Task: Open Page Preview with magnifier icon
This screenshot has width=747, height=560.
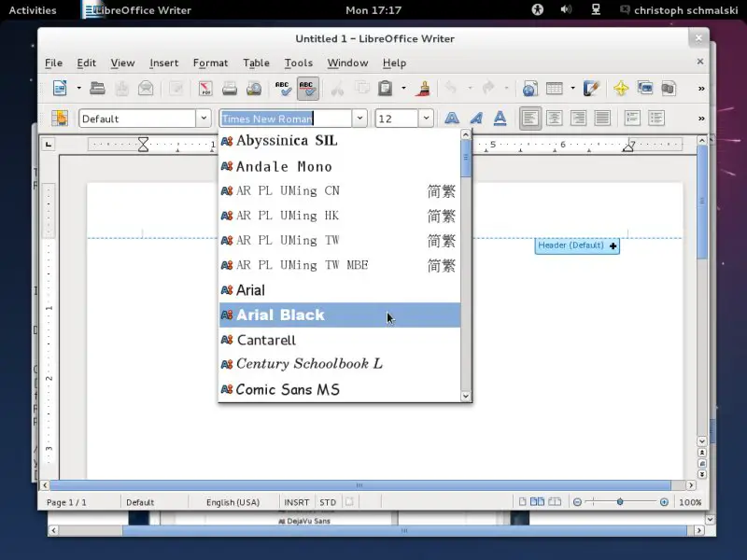Action: [x=254, y=88]
